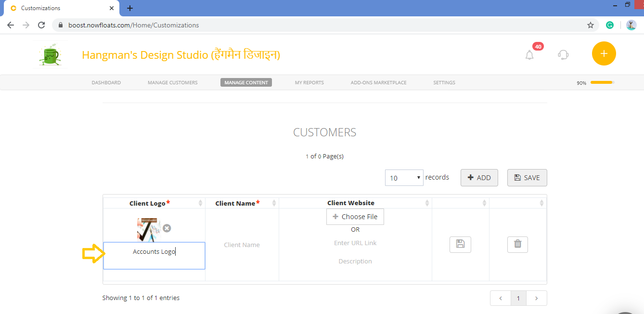This screenshot has width=644, height=314.
Task: Open the browser profile avatar
Action: point(631,25)
